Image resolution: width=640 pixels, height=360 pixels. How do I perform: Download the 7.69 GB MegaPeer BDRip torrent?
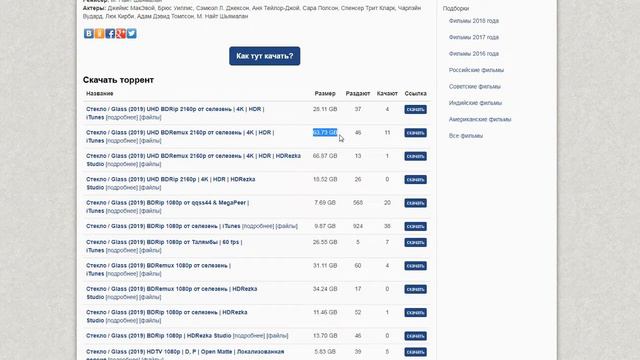pos(416,203)
